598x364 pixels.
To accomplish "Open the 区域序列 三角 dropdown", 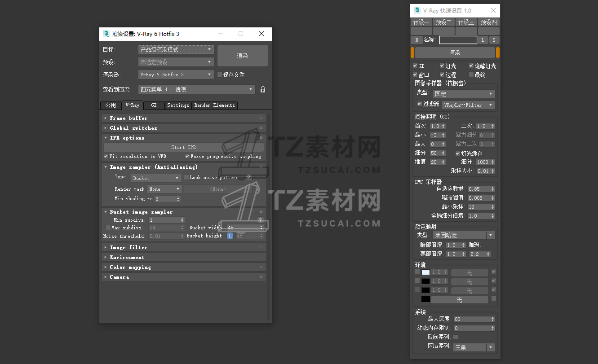I will (474, 347).
